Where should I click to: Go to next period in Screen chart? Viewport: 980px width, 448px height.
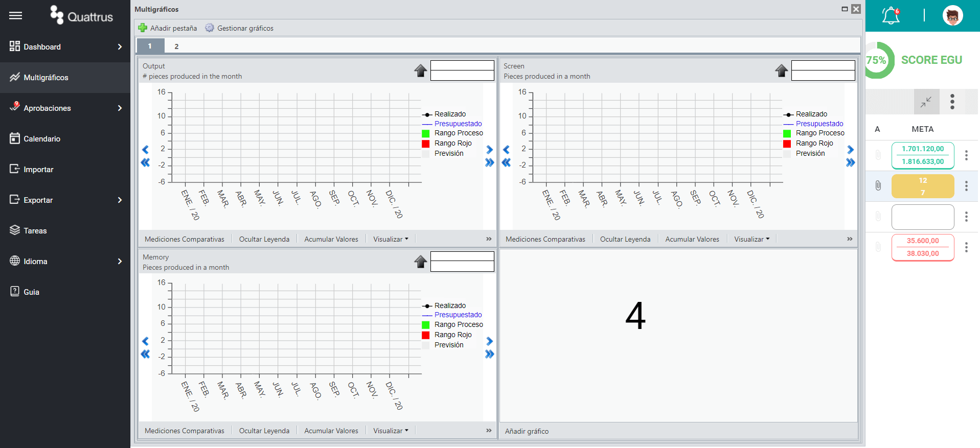tap(850, 150)
